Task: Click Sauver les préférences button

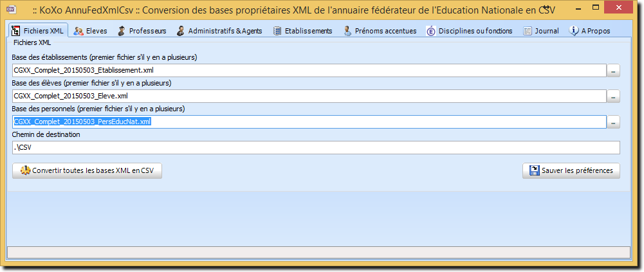Action: (571, 170)
